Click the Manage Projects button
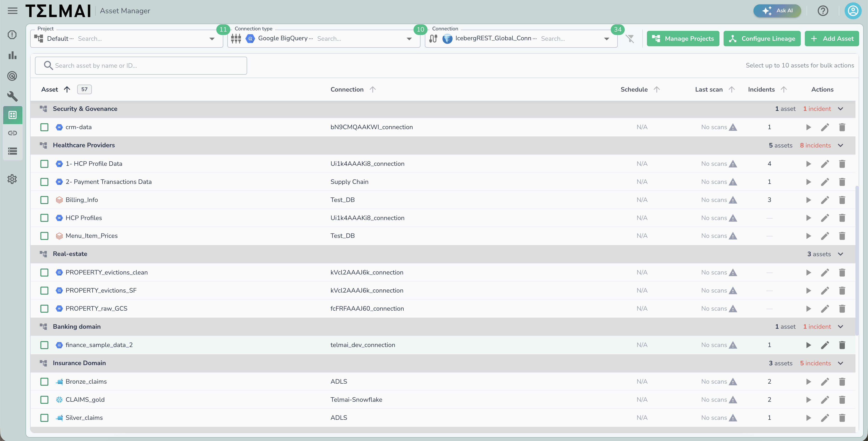Image resolution: width=868 pixels, height=441 pixels. pyautogui.click(x=683, y=39)
